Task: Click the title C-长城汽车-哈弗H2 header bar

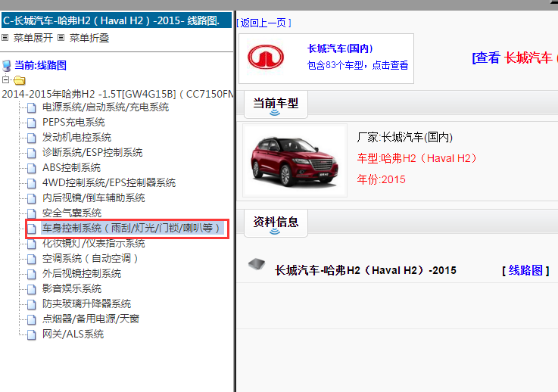Action: coord(117,20)
